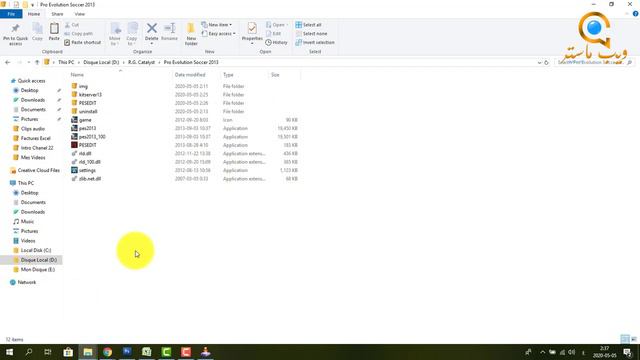
Task: Click the taskbar Search icon
Action: point(29,352)
